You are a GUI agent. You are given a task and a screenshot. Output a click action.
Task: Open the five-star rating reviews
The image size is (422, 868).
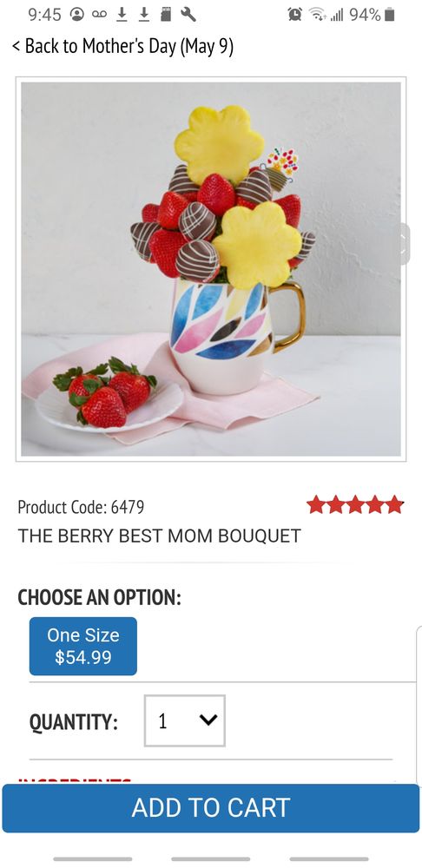click(x=354, y=505)
